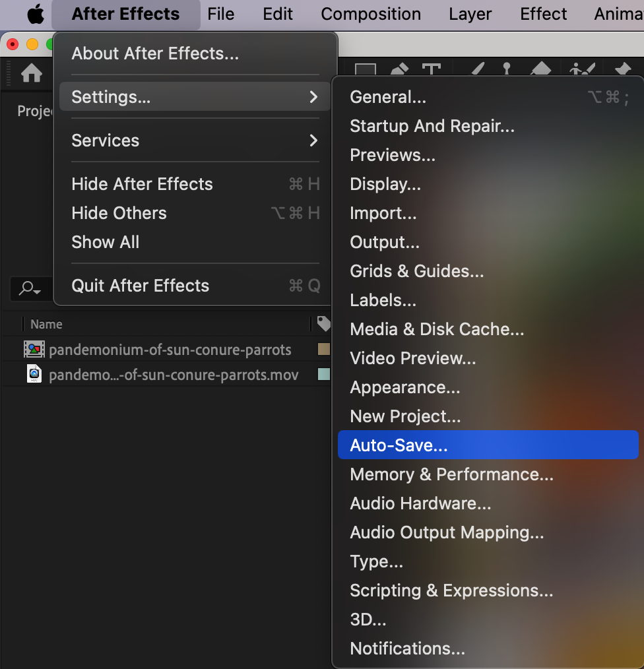Select the Type tool
The height and width of the screenshot is (669, 644).
432,69
